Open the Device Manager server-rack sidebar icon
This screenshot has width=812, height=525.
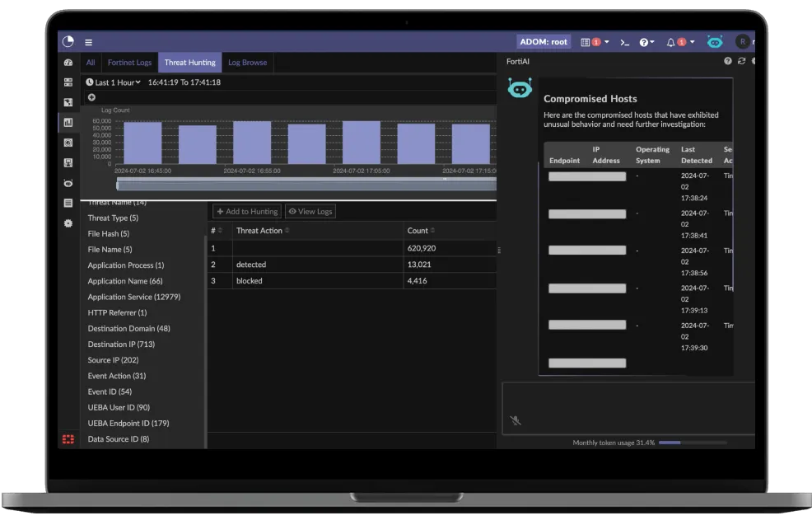click(x=68, y=82)
